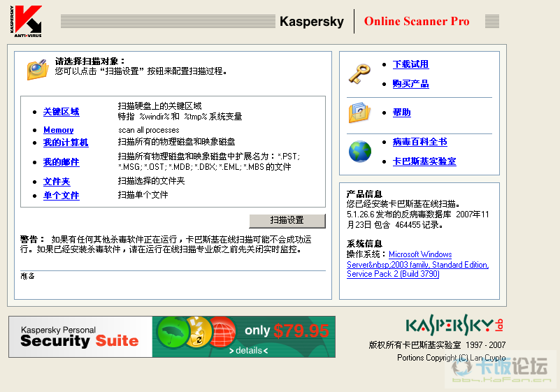Start the Memory scan link
The image size is (560, 392).
point(59,130)
